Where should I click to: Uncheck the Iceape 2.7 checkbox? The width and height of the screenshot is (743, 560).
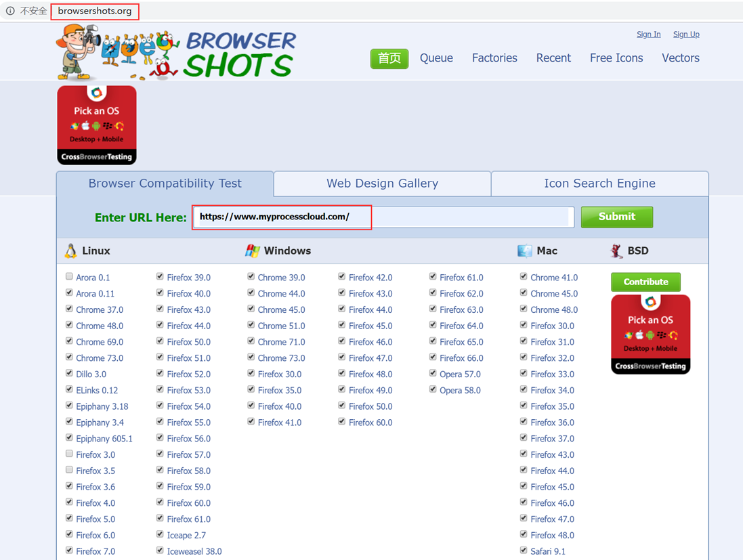(160, 534)
